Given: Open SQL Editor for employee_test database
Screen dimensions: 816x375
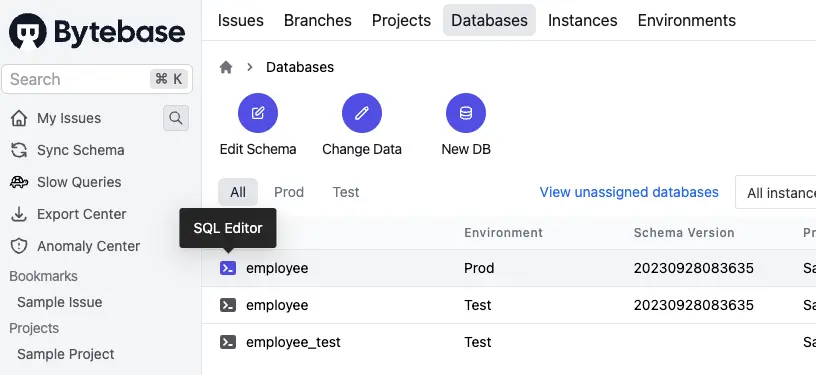Looking at the screenshot, I should [228, 342].
